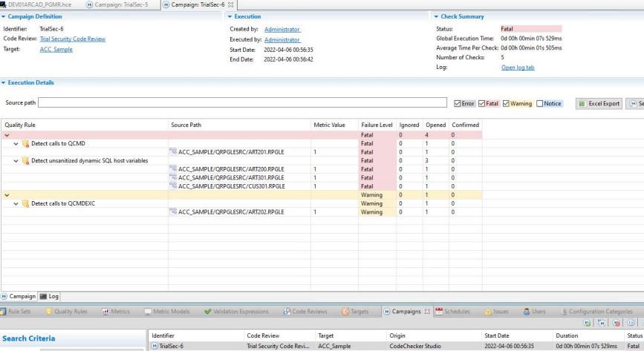Screen dimensions: 644x351
Task: Switch to the Log bottom tab
Action: tap(49, 296)
